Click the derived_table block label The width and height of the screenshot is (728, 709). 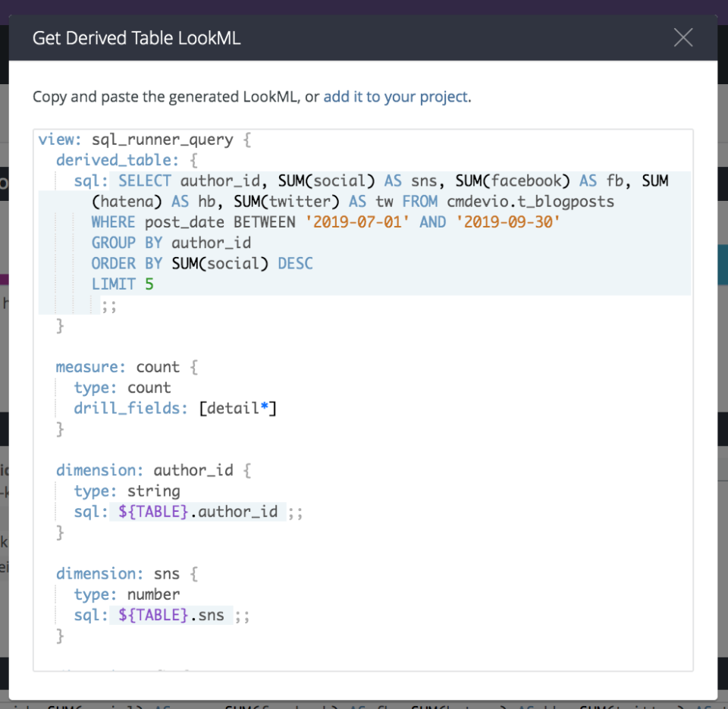tap(96, 160)
